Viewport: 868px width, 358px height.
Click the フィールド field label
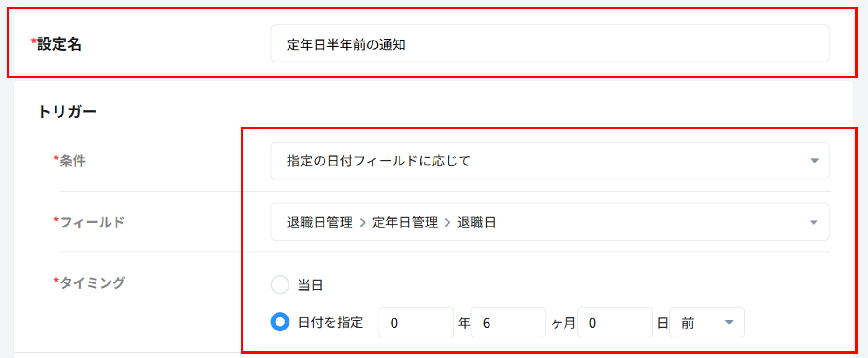[x=92, y=222]
